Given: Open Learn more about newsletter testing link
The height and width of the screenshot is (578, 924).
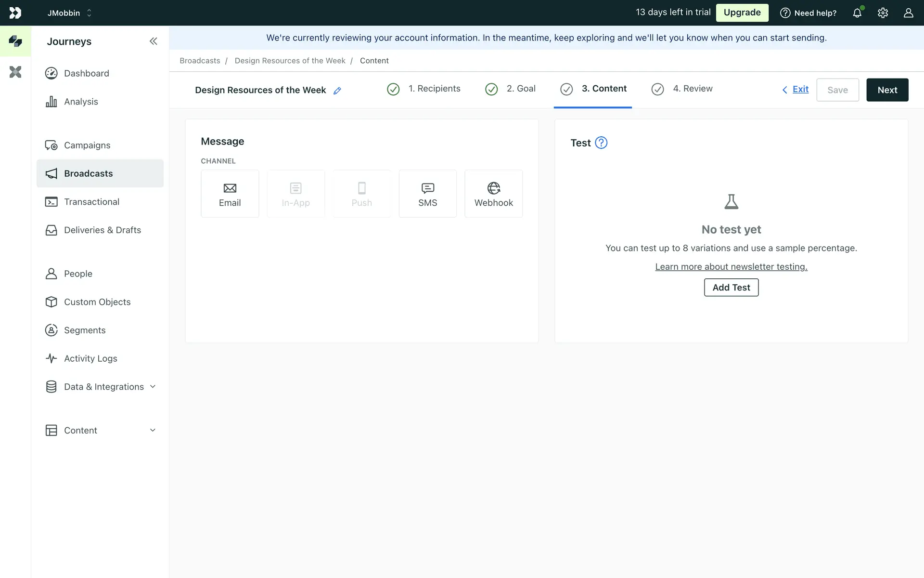Looking at the screenshot, I should [x=731, y=267].
